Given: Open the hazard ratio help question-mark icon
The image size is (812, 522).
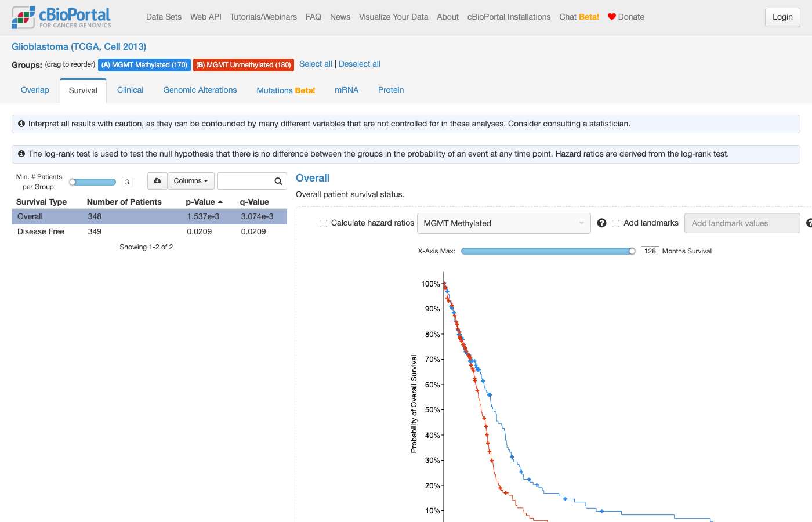Looking at the screenshot, I should coord(602,223).
